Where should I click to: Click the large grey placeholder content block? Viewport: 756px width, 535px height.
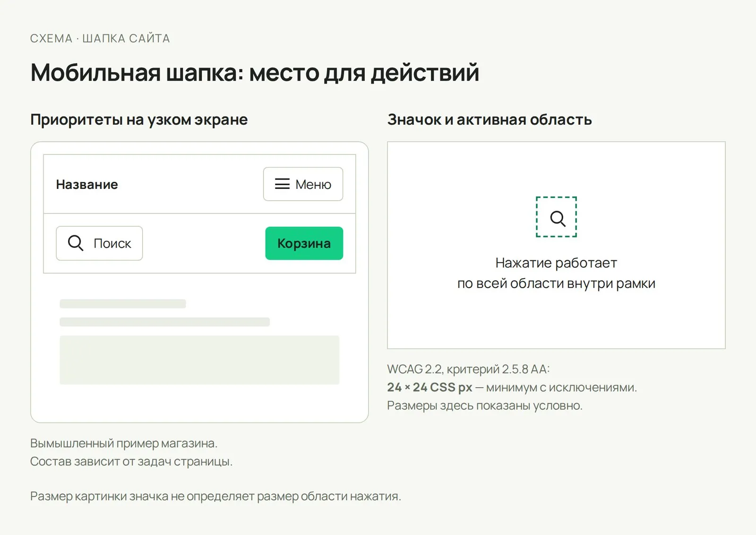[x=199, y=360]
